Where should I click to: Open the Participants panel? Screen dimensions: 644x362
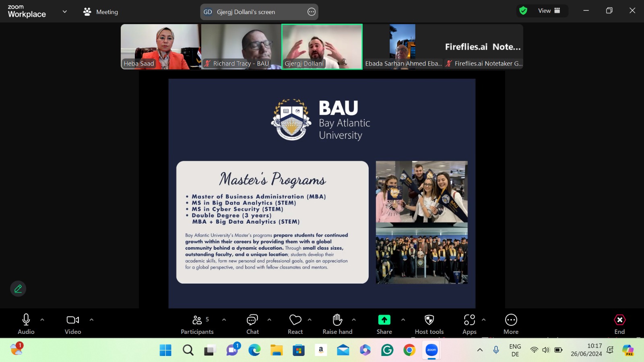click(x=197, y=324)
